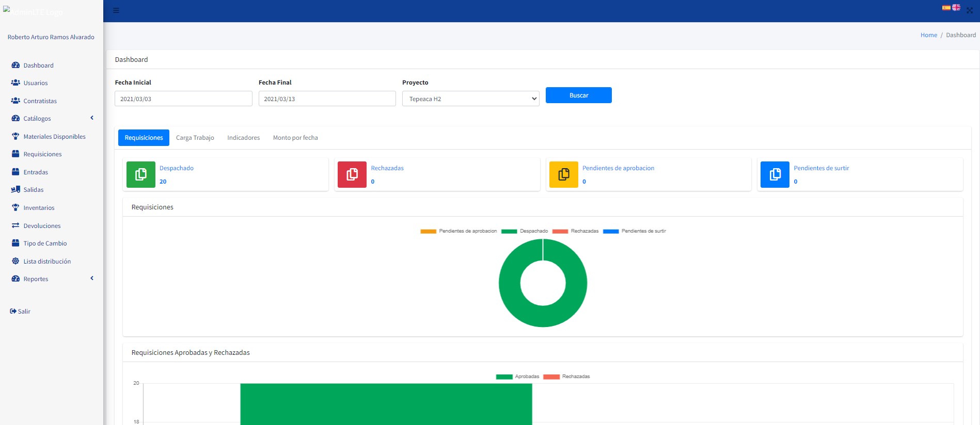Select the Spanish flag language icon
Screen dimensions: 980x425
(946, 8)
